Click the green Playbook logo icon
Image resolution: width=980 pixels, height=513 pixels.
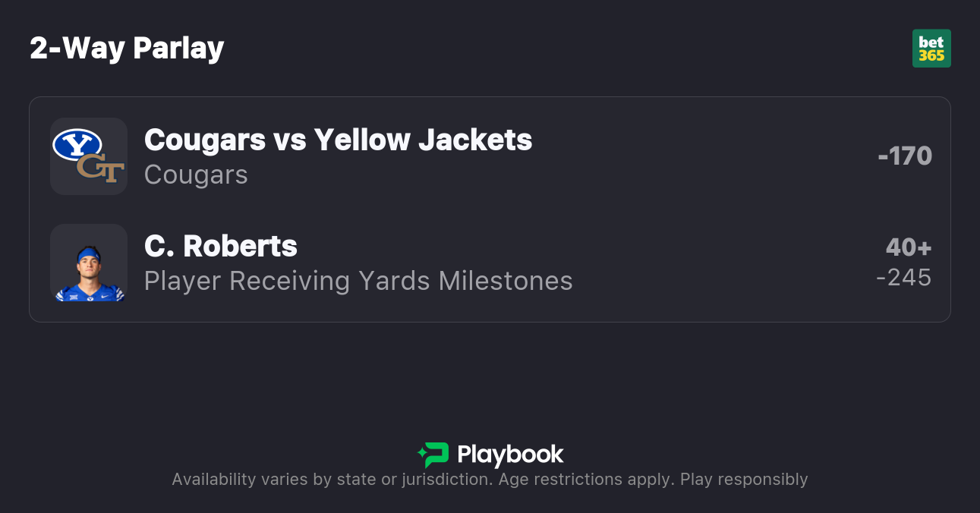(x=433, y=455)
